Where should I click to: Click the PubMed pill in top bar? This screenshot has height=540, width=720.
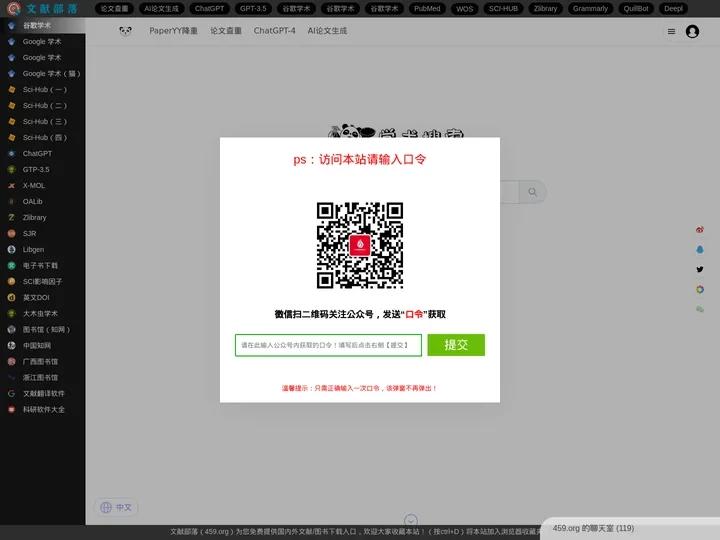coord(427,8)
